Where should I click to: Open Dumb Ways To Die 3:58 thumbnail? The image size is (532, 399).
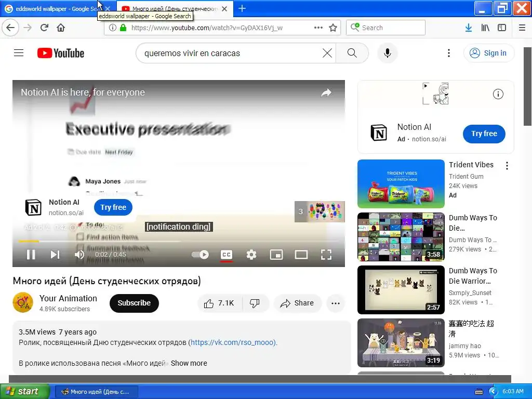[x=401, y=237]
